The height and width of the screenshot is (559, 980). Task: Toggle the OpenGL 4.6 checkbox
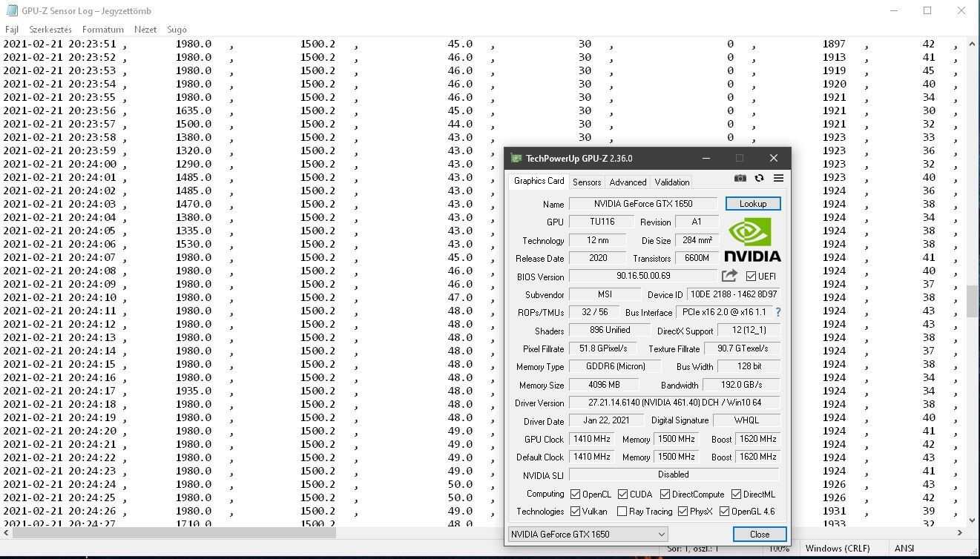point(724,512)
